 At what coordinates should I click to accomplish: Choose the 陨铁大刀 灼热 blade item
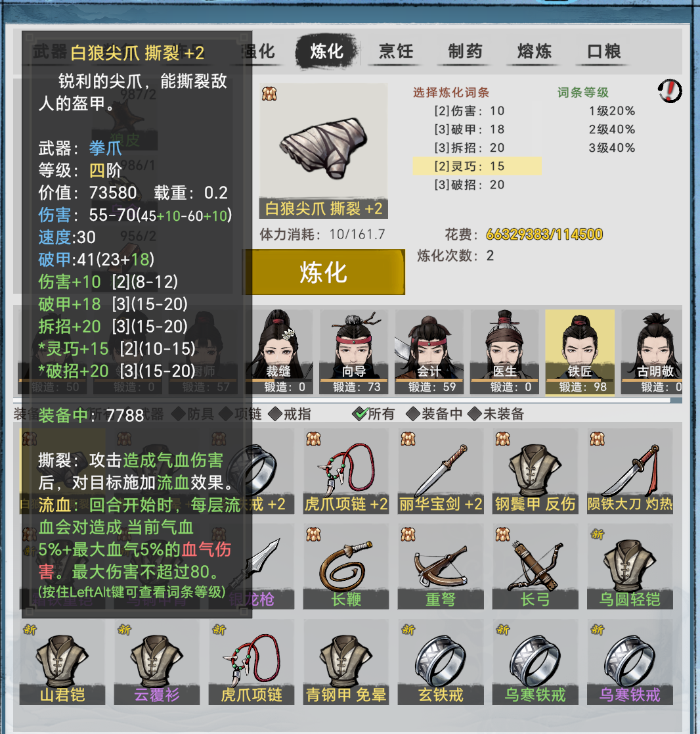(x=630, y=471)
